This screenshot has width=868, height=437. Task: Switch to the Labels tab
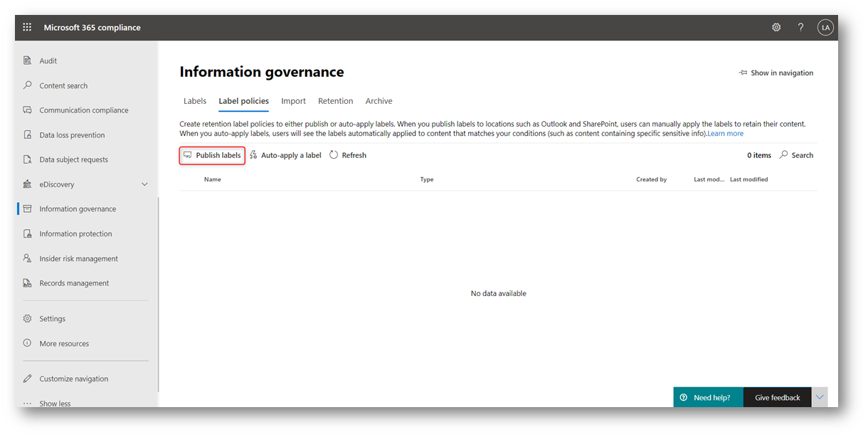tap(195, 101)
